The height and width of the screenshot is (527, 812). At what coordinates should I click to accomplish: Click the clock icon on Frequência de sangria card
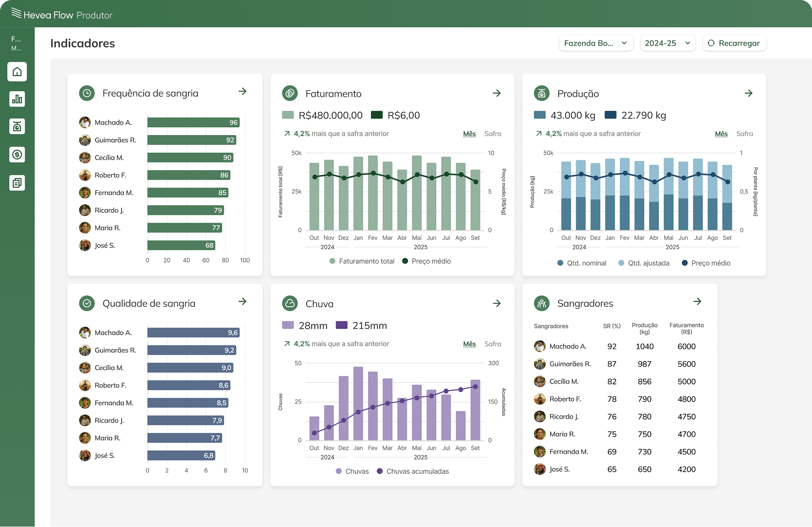[x=86, y=93]
